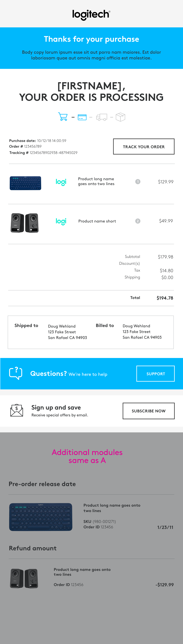This screenshot has height=644, width=183.
Task: Select the refund speakers image
Action: (24, 578)
